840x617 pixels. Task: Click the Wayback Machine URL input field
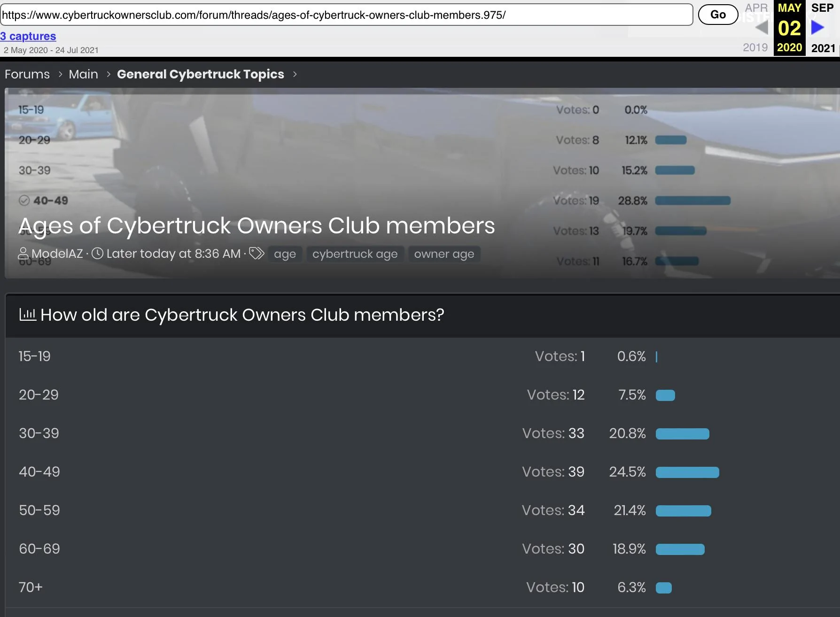[x=346, y=15]
